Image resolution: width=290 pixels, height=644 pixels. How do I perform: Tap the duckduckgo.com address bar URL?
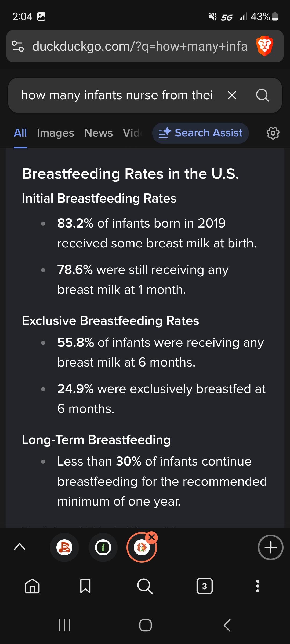pyautogui.click(x=140, y=46)
